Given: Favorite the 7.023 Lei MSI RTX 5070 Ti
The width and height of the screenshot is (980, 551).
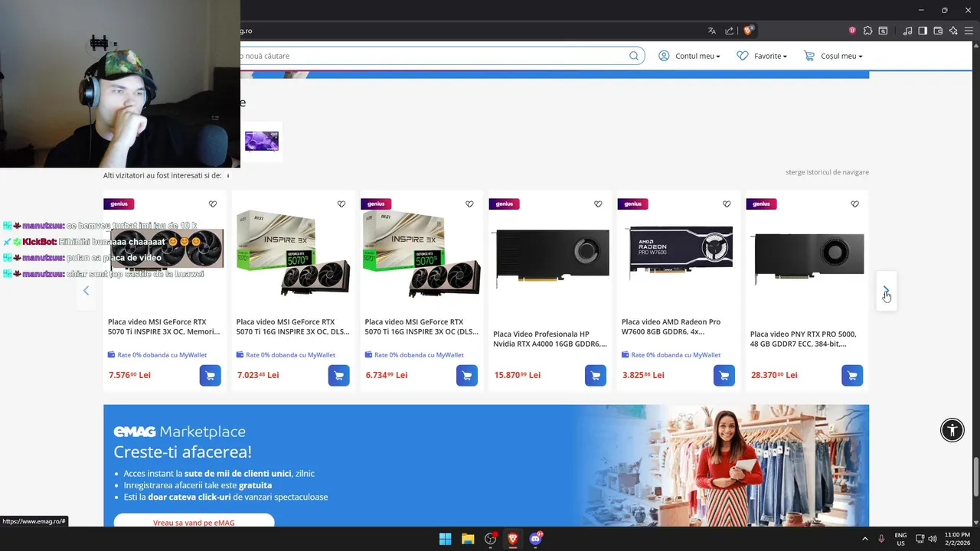Looking at the screenshot, I should click(x=341, y=204).
